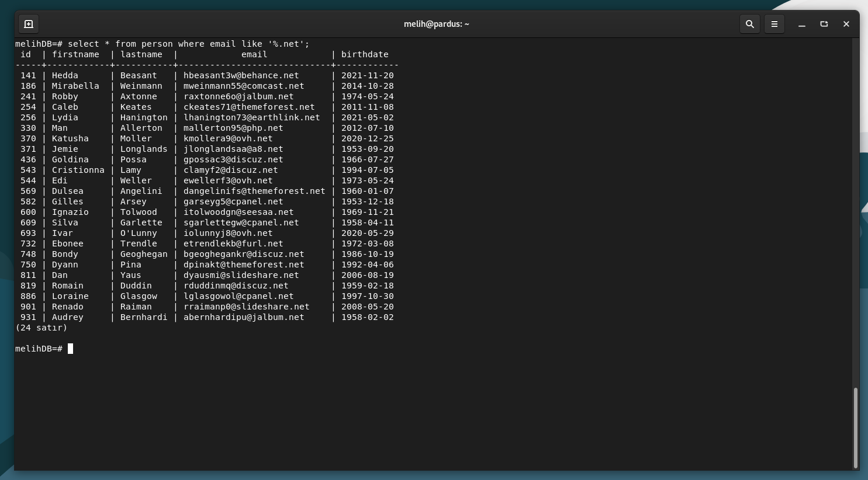The width and height of the screenshot is (868, 480).
Task: Click the bottom melihDB=# prompt
Action: tap(39, 349)
